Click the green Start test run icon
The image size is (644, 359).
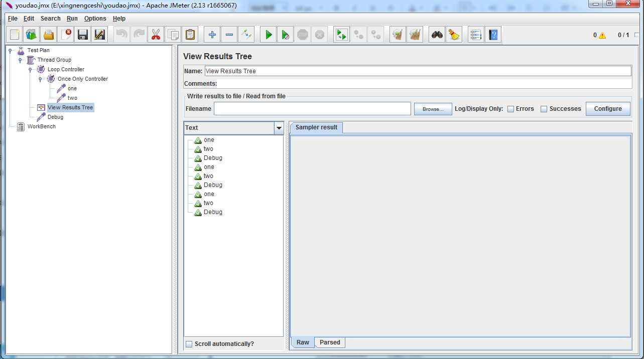click(x=269, y=35)
